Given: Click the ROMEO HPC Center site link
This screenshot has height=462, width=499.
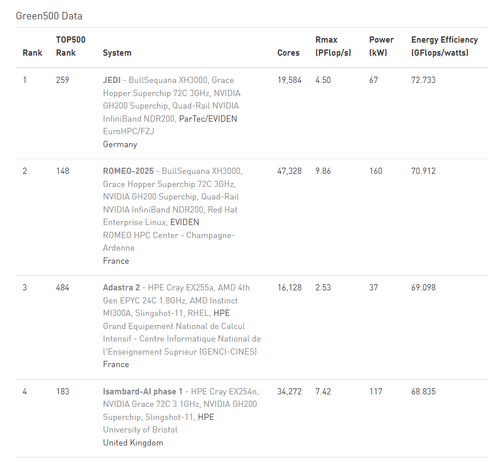Looking at the screenshot, I should [169, 241].
